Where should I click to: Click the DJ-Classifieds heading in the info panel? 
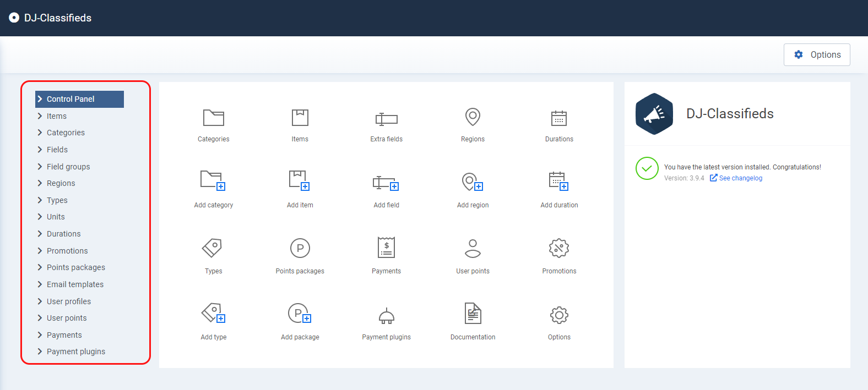pos(730,114)
